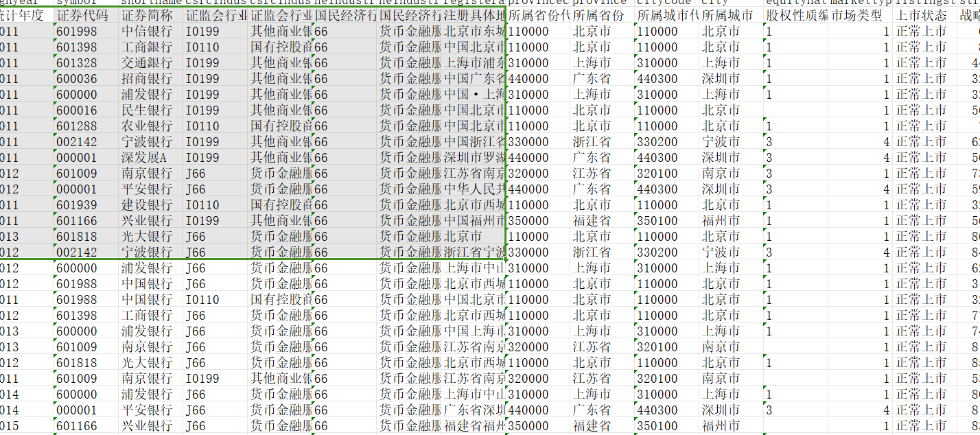Image resolution: width=980 pixels, height=435 pixels.
Task: Click 北京市西城 address in 建设银行 row
Action: click(x=474, y=204)
